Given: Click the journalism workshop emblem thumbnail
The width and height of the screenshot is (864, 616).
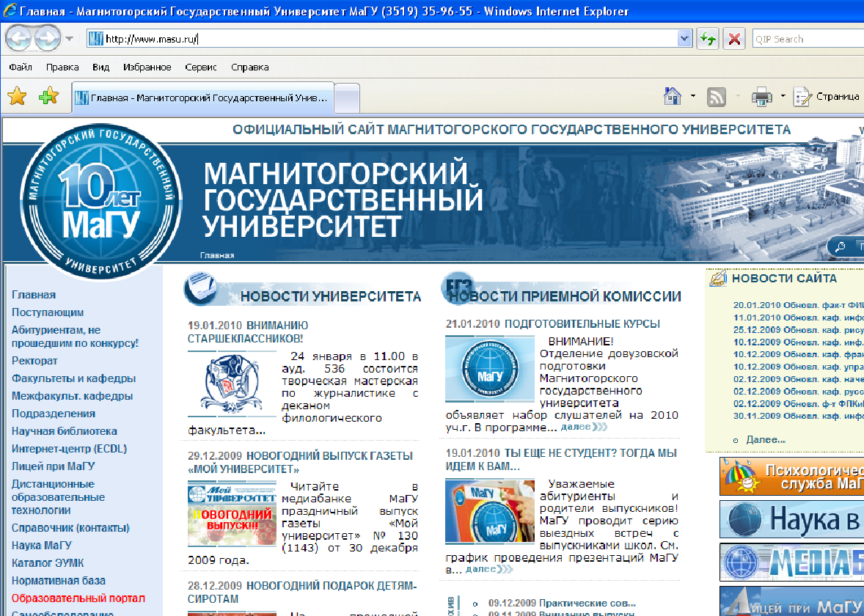Looking at the screenshot, I should [x=232, y=384].
